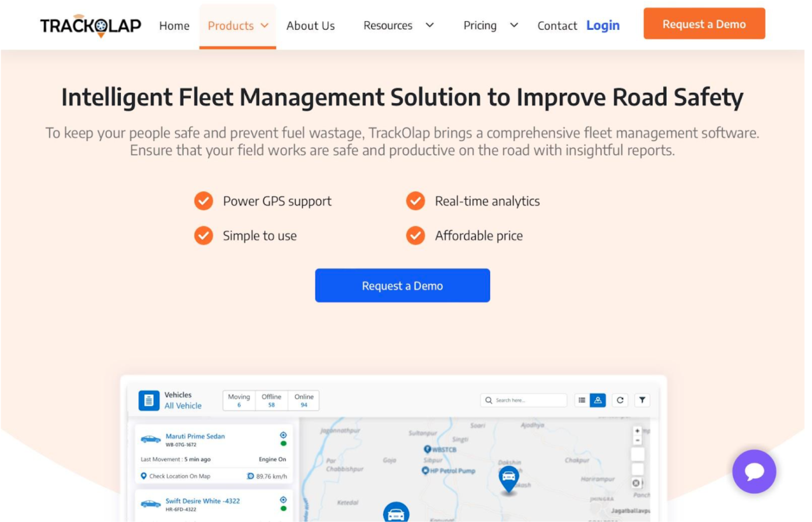Click the TrackOlap logo
Screen dimensions: 812x522
[x=90, y=26]
